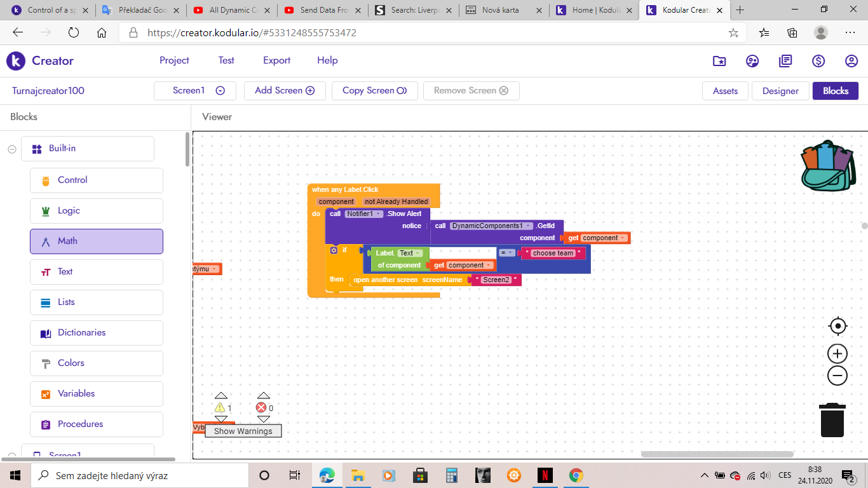
Task: Open the account profile icon in header
Action: pos(851,61)
